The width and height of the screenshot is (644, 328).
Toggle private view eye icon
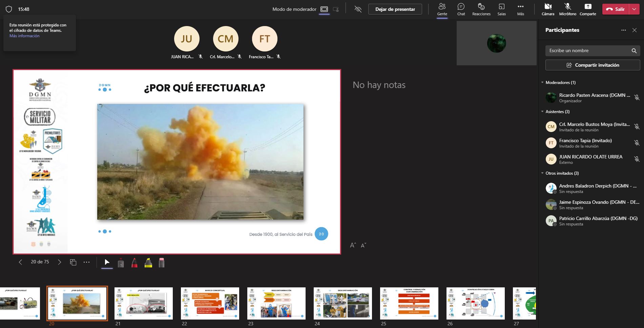tap(358, 9)
